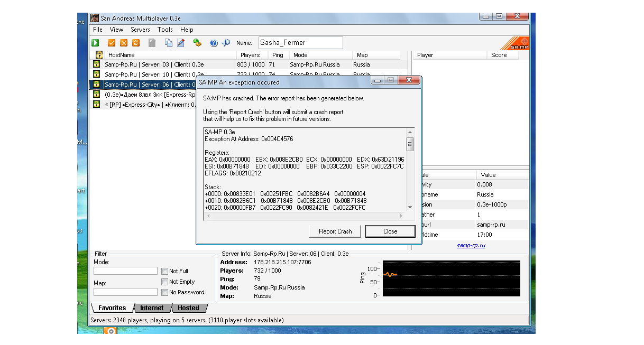The image size is (644, 345).
Task: Sort servers by Mode column header
Action: [x=320, y=55]
